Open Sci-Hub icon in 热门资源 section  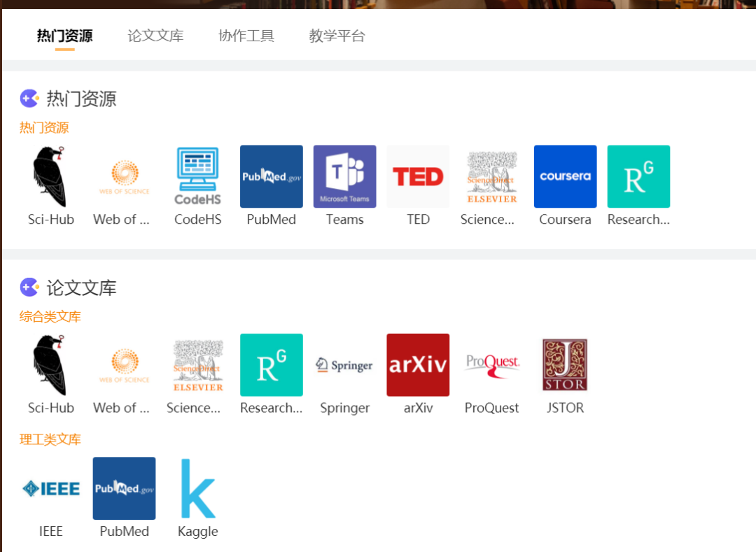tap(50, 177)
